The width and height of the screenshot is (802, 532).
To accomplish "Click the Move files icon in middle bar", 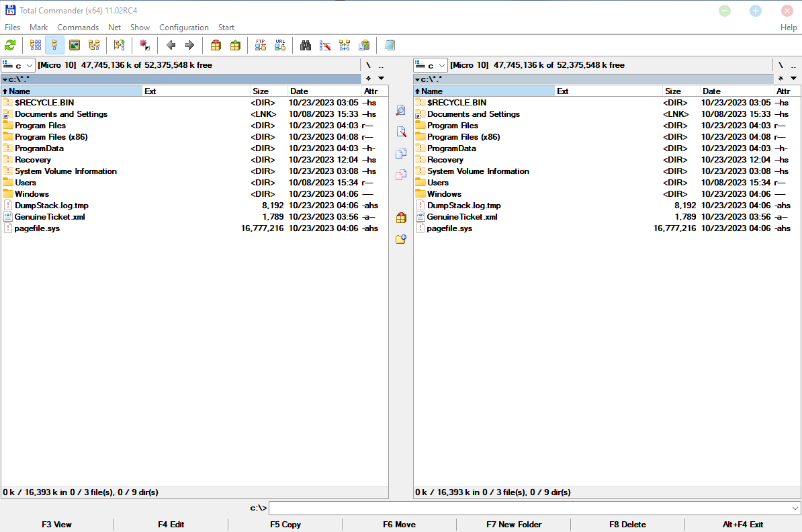I will (401, 175).
